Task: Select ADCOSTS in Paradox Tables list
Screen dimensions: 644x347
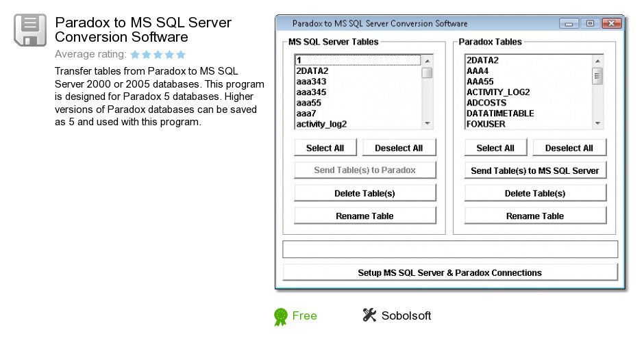Action: 528,103
